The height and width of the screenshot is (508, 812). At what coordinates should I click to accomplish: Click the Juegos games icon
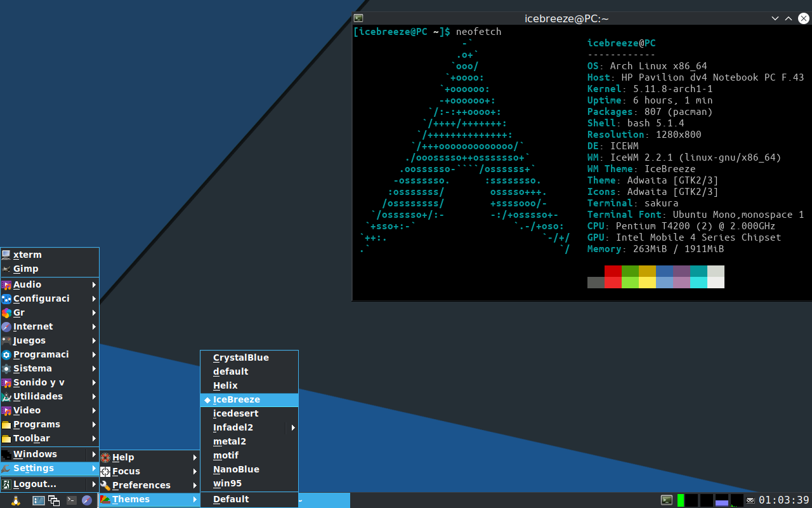tap(6, 340)
